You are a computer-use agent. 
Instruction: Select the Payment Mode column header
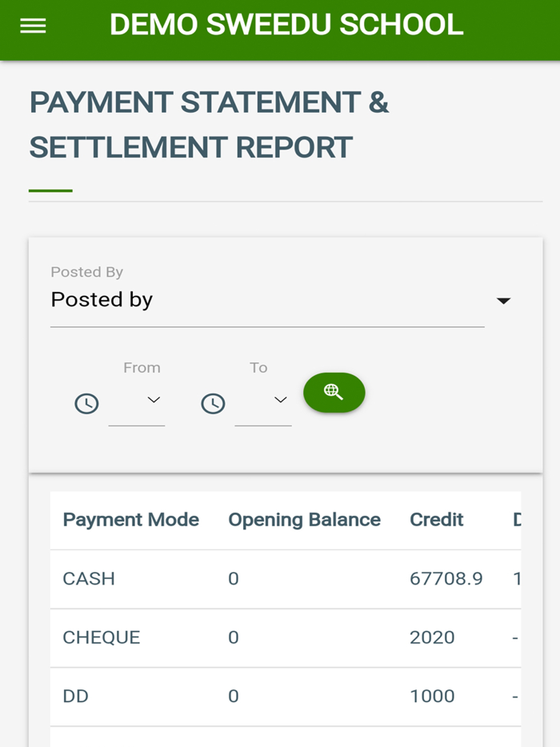[x=130, y=520]
